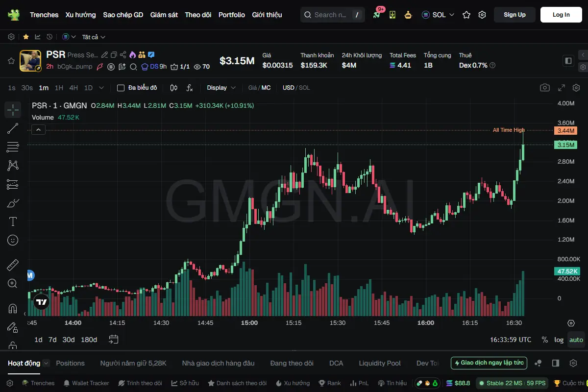Switch to the Liquidity Pool tab
Screen dimensions: 588x392
tap(380, 363)
